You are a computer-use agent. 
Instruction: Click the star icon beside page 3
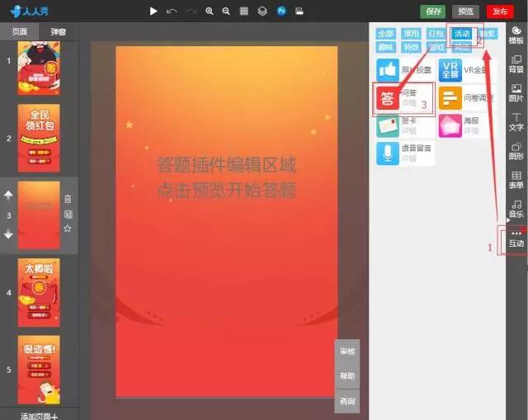(68, 229)
